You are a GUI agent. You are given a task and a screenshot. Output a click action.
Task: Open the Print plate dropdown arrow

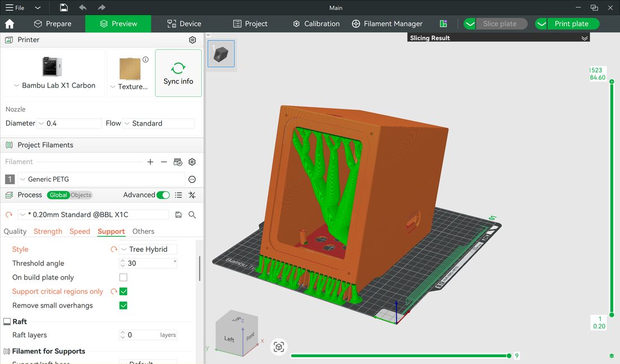point(541,24)
